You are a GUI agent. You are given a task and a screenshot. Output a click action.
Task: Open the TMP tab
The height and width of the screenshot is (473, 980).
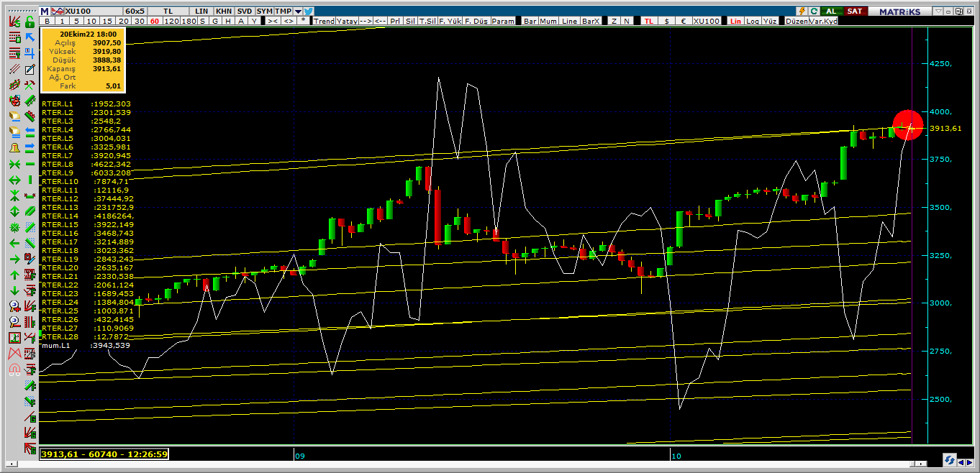[x=283, y=12]
